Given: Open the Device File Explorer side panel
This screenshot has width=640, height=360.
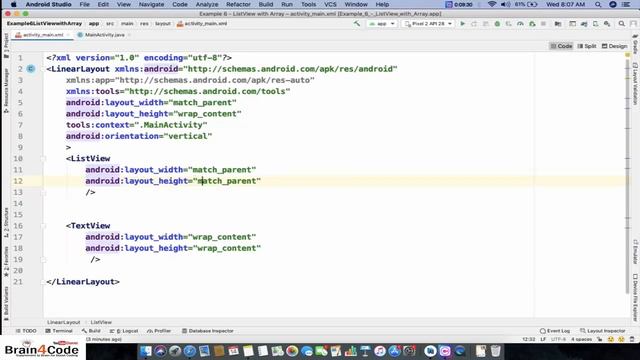Looking at the screenshot, I should click(635, 297).
